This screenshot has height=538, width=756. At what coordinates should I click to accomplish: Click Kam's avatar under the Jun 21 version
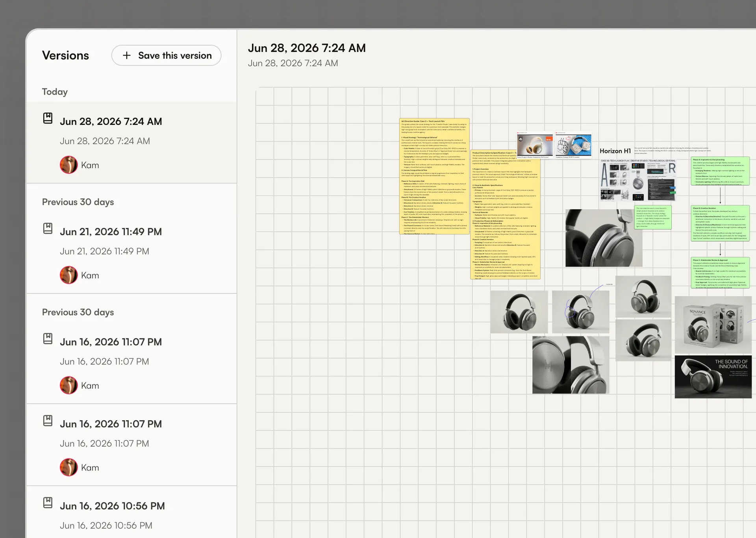[x=69, y=275]
